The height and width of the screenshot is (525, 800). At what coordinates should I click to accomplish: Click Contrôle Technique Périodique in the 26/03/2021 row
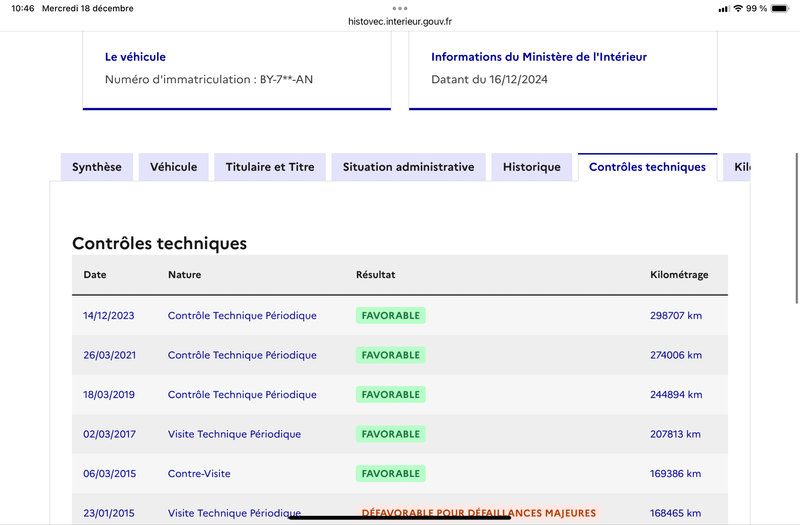pos(242,355)
